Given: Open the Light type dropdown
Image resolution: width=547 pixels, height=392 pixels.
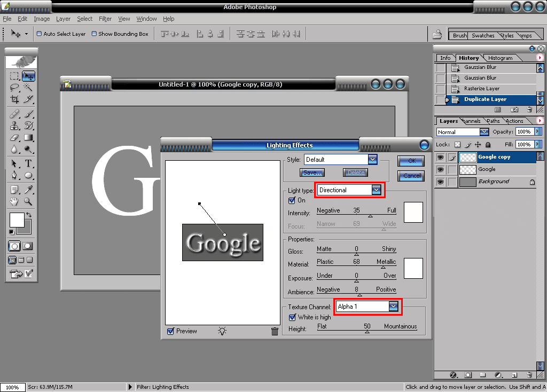Looking at the screenshot, I should [x=376, y=190].
